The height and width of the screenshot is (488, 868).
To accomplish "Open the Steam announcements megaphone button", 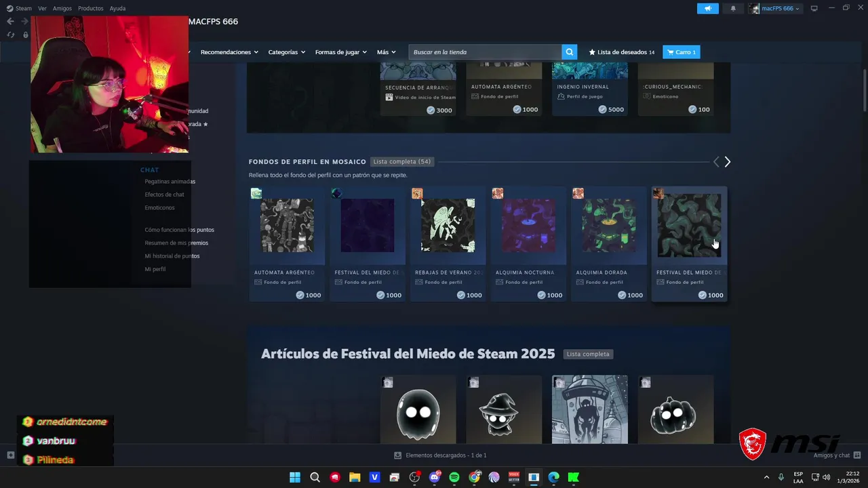I will tap(707, 8).
